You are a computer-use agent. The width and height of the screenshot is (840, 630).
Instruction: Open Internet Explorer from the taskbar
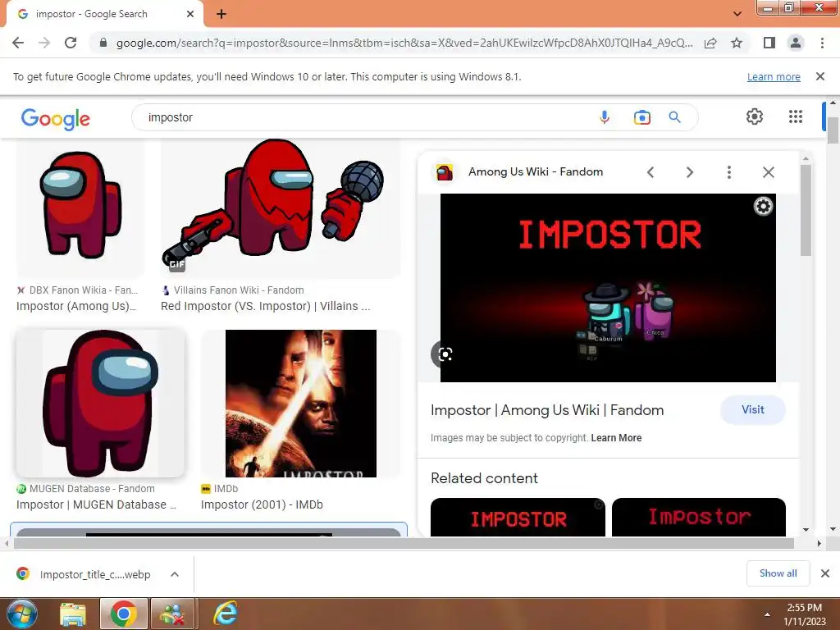[x=226, y=614]
